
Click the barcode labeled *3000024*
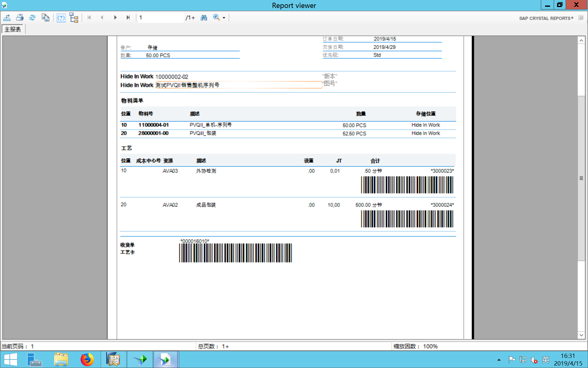pyautogui.click(x=407, y=219)
